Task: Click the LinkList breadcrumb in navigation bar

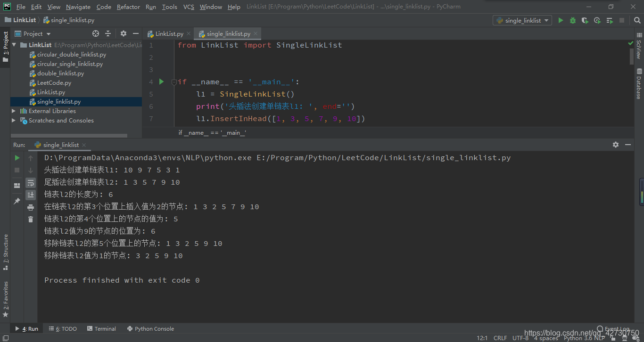Action: (20, 20)
